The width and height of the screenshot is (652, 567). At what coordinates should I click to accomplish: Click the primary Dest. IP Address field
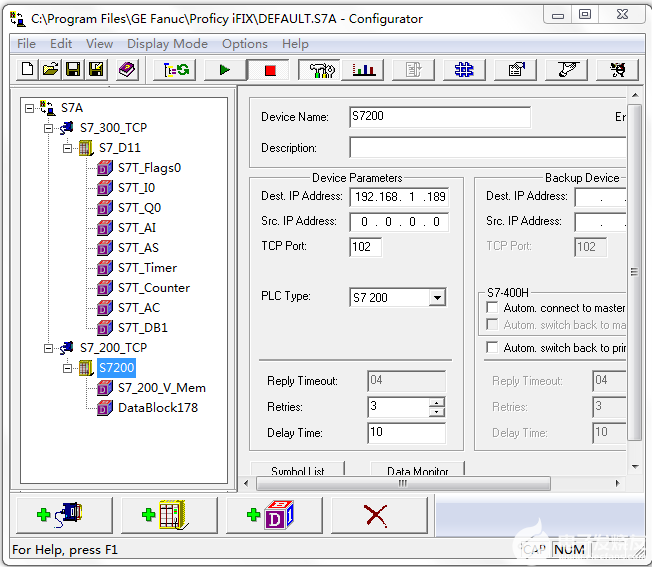399,197
